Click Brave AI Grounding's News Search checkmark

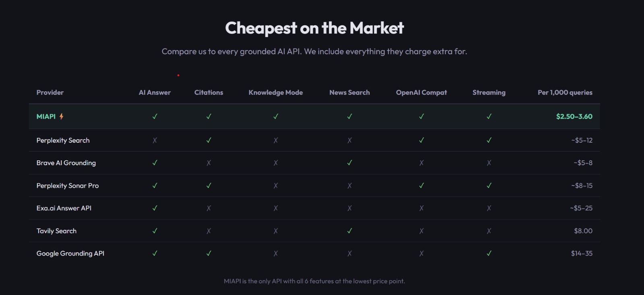coord(349,163)
